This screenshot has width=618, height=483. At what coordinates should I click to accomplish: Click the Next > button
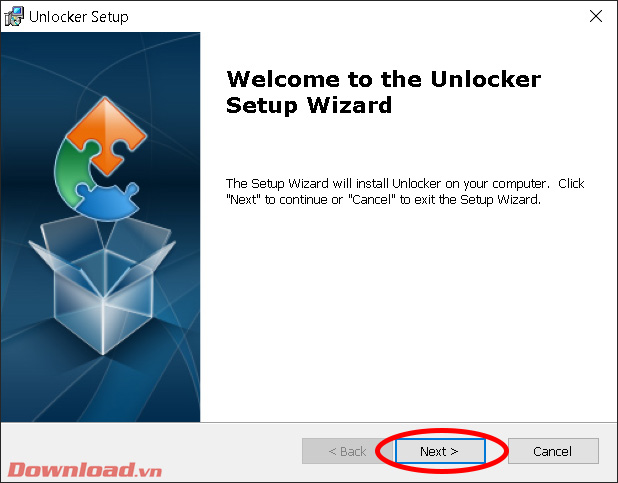coord(440,451)
